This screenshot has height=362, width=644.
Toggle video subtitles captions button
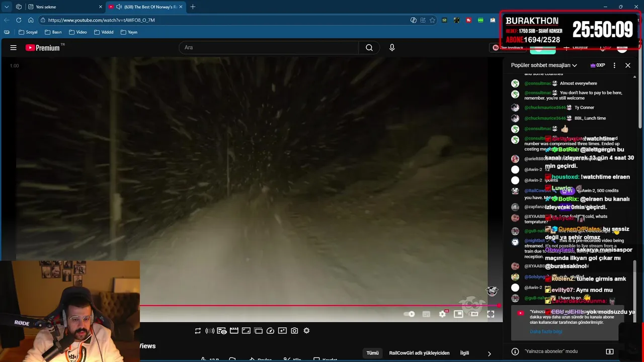click(x=426, y=314)
